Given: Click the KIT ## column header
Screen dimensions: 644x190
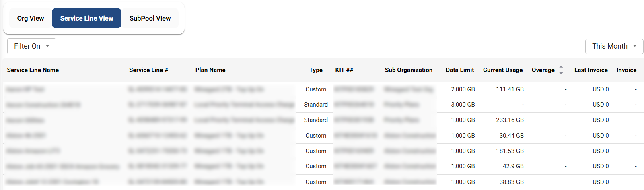Looking at the screenshot, I should click(344, 70).
